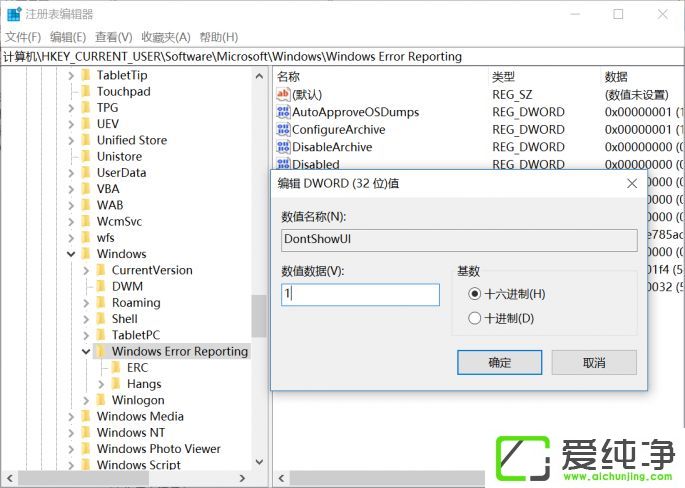Viewport: 685px width, 488px height.
Task: Click the tree pane vertical scrollbar thumb
Action: click(259, 316)
